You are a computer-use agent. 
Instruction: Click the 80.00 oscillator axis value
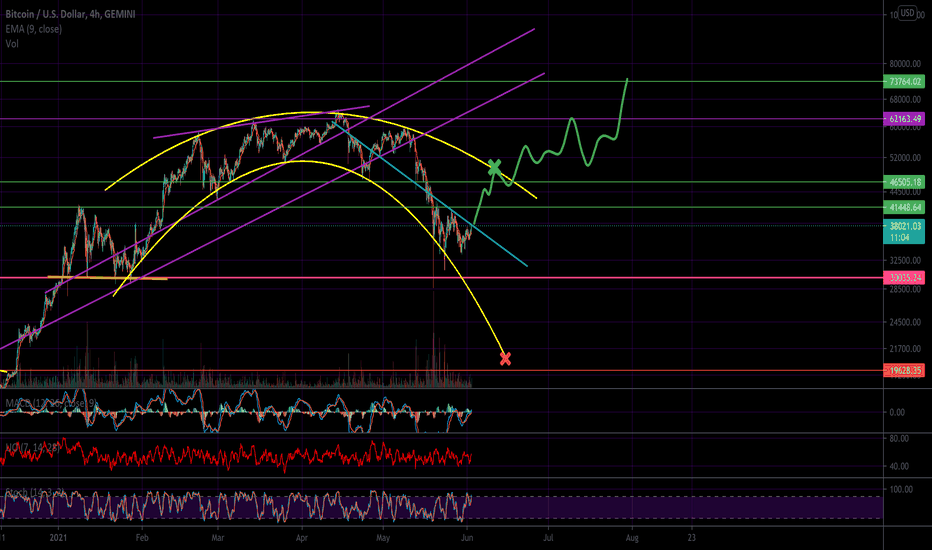pyautogui.click(x=899, y=438)
